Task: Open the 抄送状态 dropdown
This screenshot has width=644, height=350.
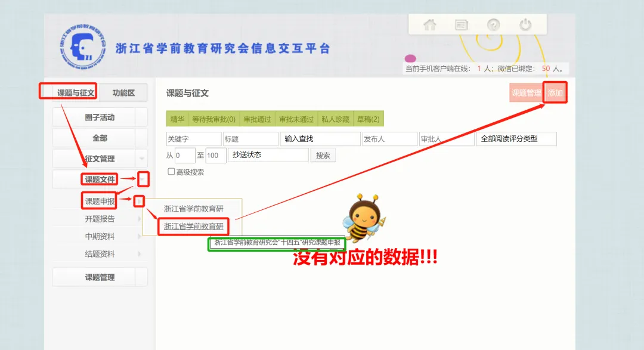Action: (268, 155)
